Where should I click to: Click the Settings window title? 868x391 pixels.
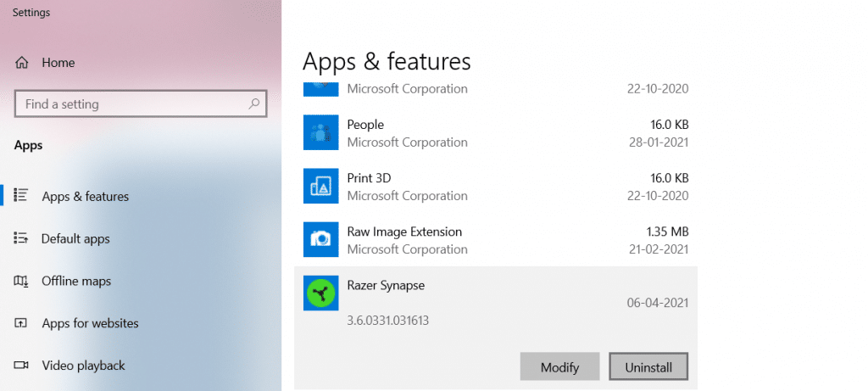click(x=31, y=12)
